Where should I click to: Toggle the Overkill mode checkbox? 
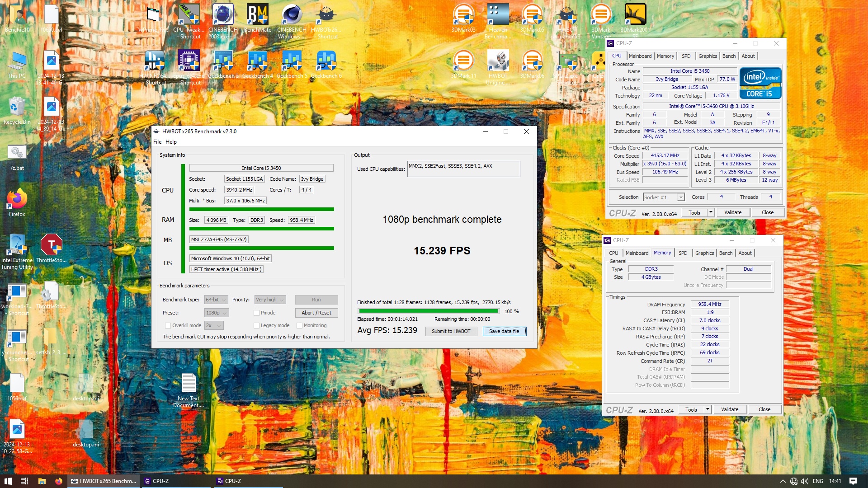tap(168, 325)
